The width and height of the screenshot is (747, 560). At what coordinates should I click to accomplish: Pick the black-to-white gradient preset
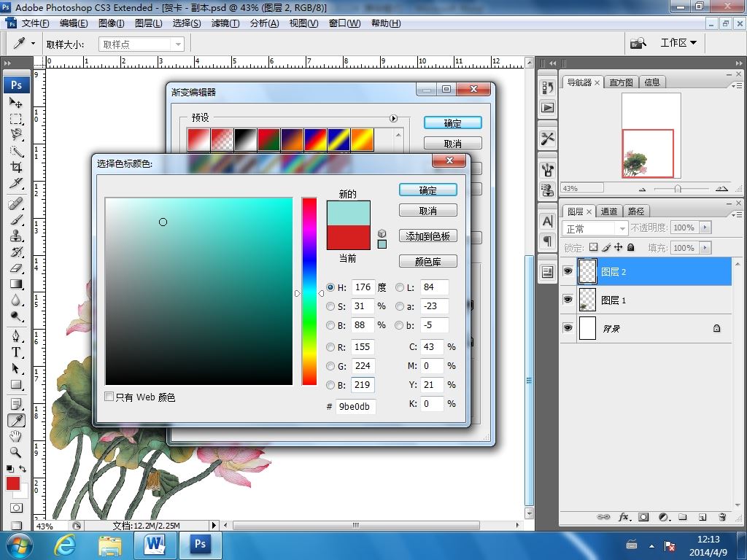(245, 139)
